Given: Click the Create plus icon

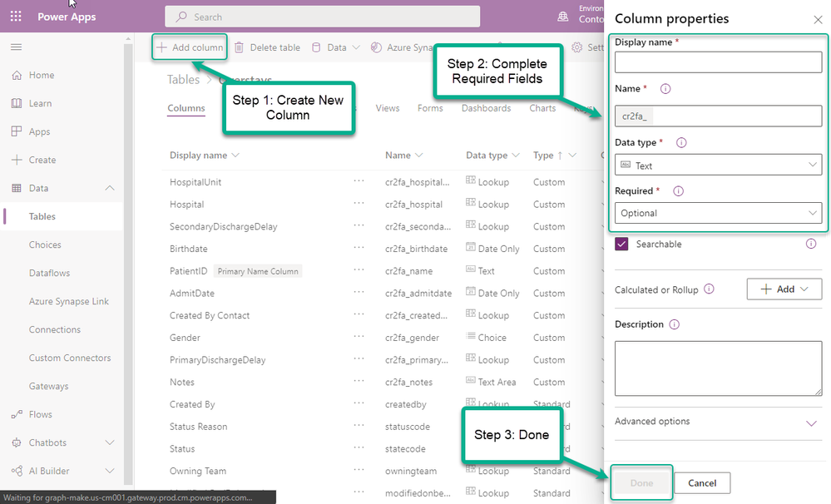Looking at the screenshot, I should click(x=17, y=160).
